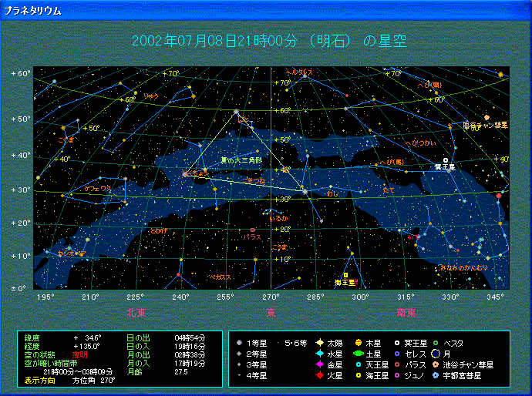
Task: Select the Mars (火星) red legend icon
Action: tap(319, 375)
